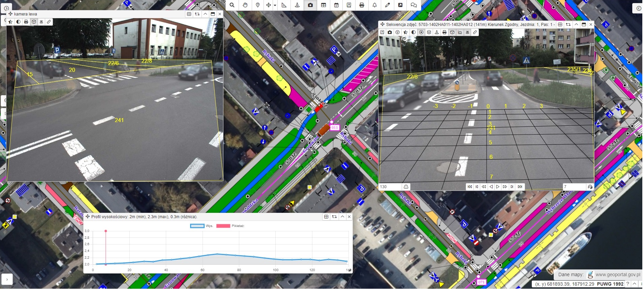The height and width of the screenshot is (289, 644).
Task: Open the book/legend tool in main toolbar
Action: [x=349, y=5]
